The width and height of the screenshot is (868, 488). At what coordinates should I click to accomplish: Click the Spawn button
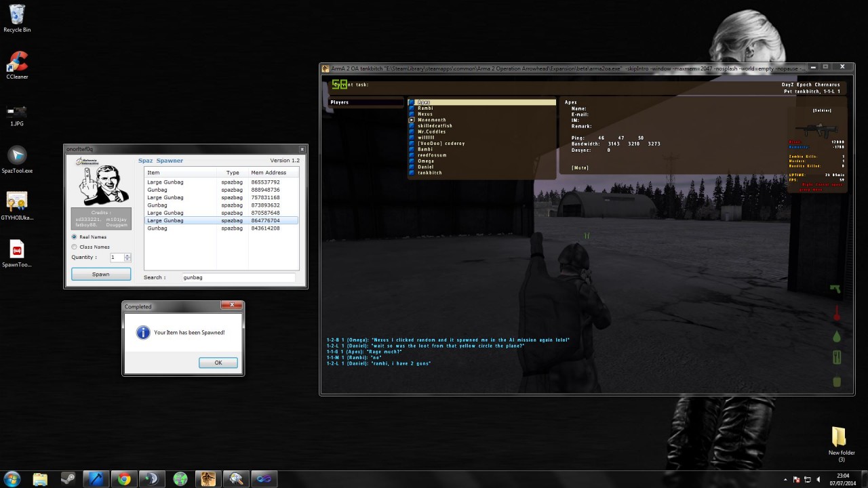(x=101, y=274)
